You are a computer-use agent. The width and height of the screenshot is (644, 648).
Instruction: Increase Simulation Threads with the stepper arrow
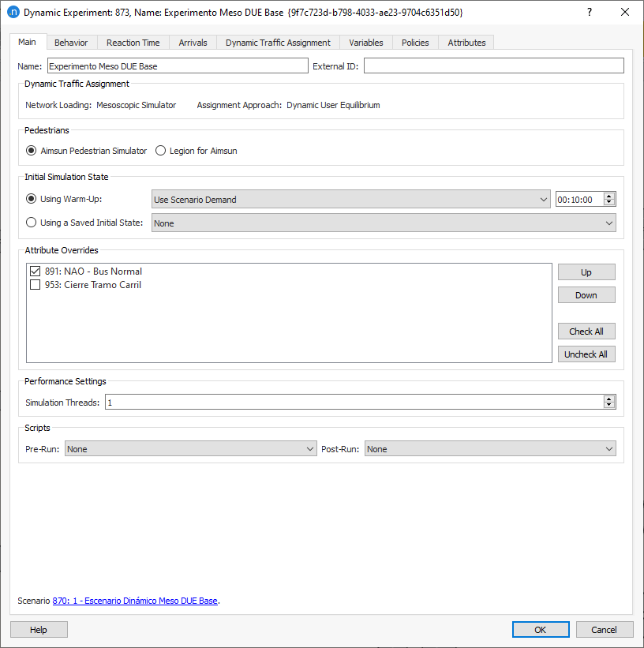(x=608, y=398)
